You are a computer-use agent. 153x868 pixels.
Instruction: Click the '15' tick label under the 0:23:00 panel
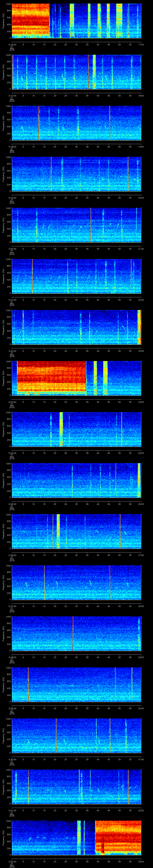[44, 402]
